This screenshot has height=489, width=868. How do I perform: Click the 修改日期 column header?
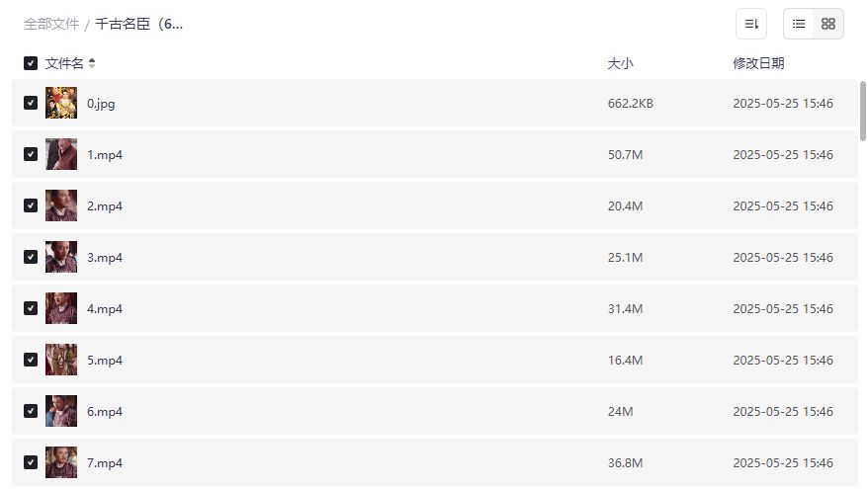[x=758, y=63]
